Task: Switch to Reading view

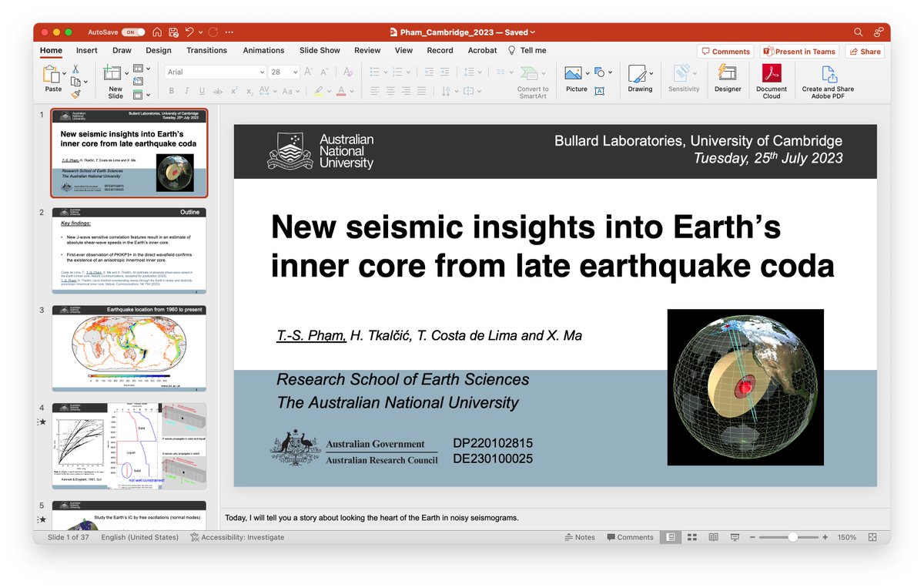Action: pos(713,537)
